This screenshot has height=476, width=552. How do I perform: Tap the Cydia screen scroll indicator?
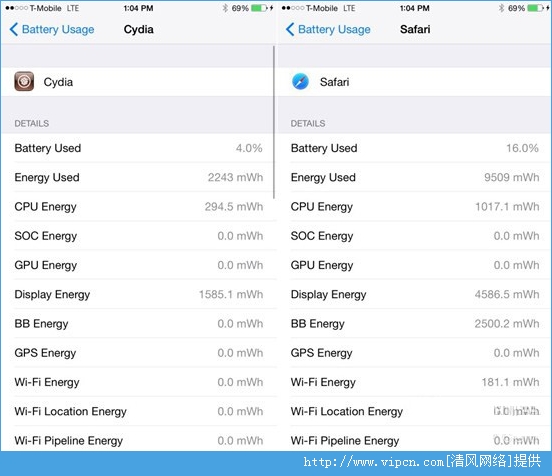(274, 122)
